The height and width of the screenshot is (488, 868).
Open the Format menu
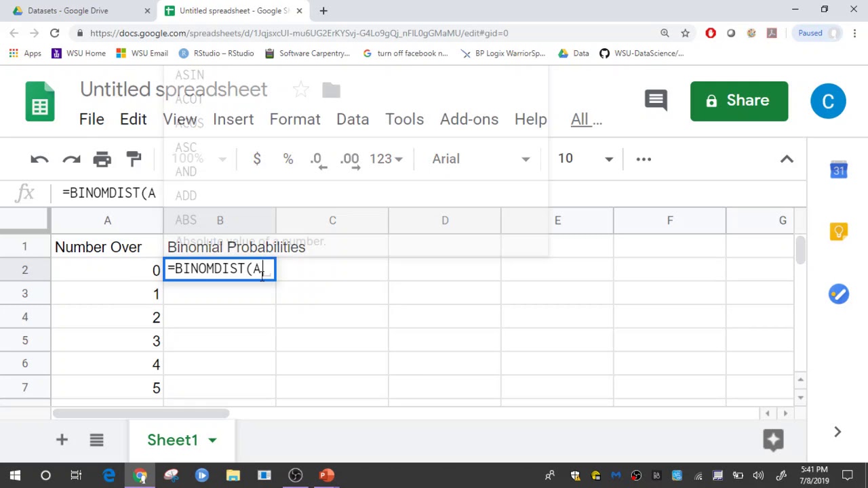(295, 119)
